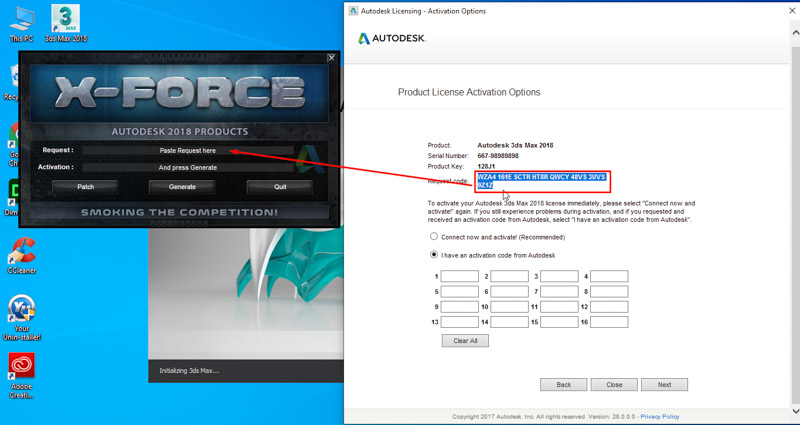
Task: Open the This PC desktop icon
Action: tap(21, 24)
